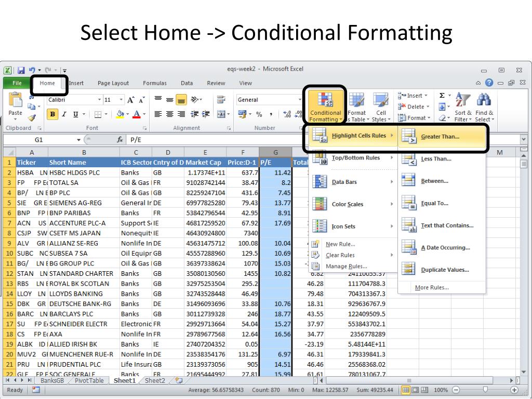Click the Find & Select binoculars icon
This screenshot has width=532, height=399.
[484, 100]
